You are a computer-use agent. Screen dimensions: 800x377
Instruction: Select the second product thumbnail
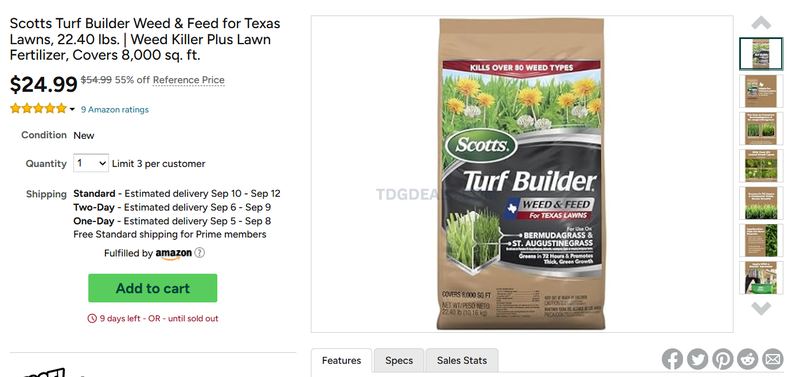tap(761, 91)
